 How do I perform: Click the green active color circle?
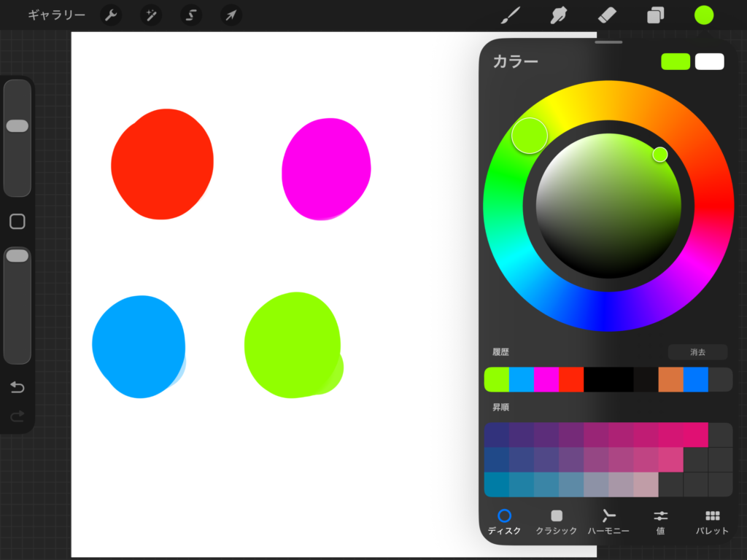704,15
